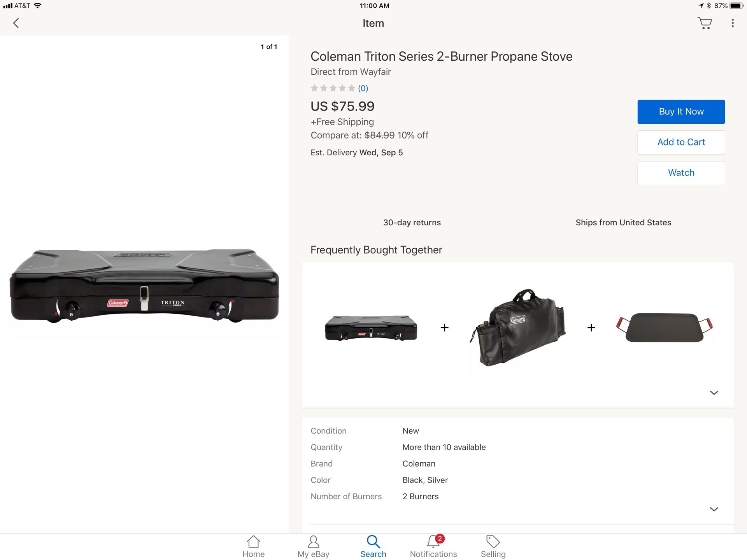Select the small stove bundle thumbnail
Image resolution: width=747 pixels, height=560 pixels.
371,328
